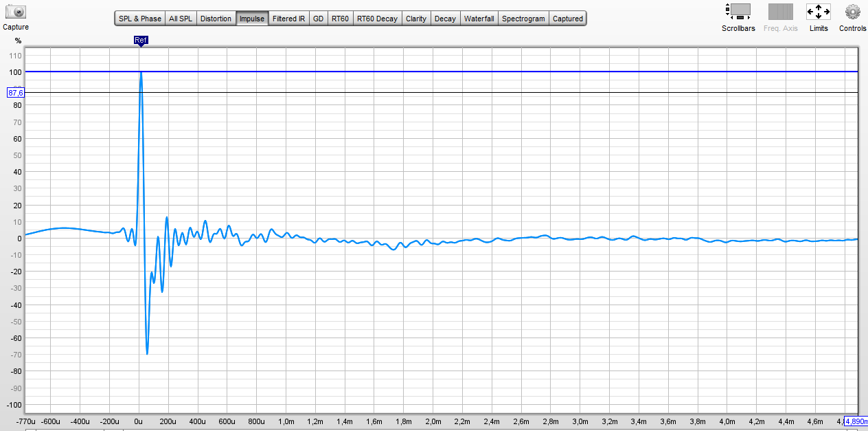Click the 2,0m label on the time axis
868x431 pixels.
[x=433, y=421]
